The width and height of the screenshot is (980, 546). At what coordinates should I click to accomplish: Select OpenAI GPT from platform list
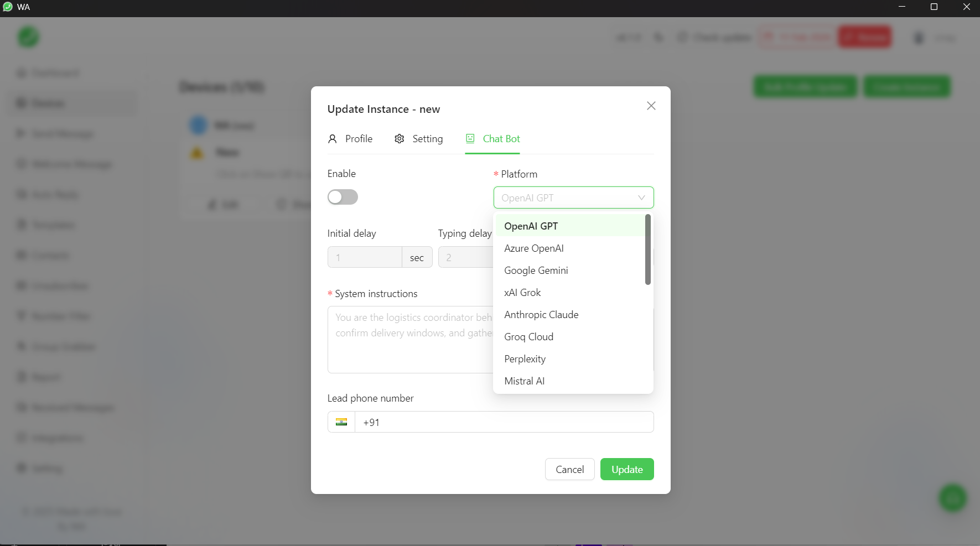click(531, 226)
